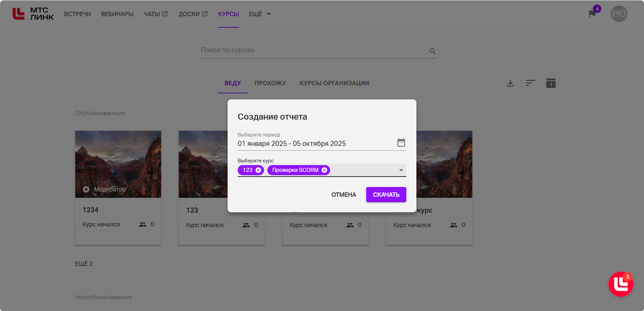Remove the Проверка SCORM chip

(x=324, y=170)
